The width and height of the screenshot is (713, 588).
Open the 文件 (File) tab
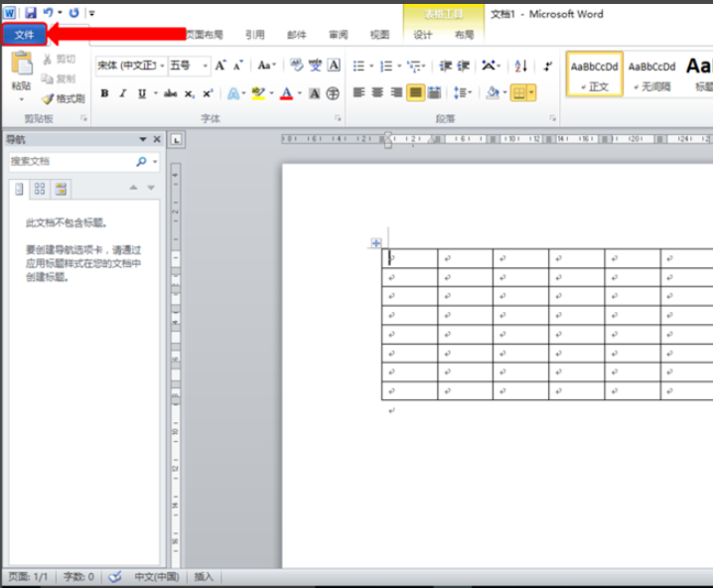[24, 35]
